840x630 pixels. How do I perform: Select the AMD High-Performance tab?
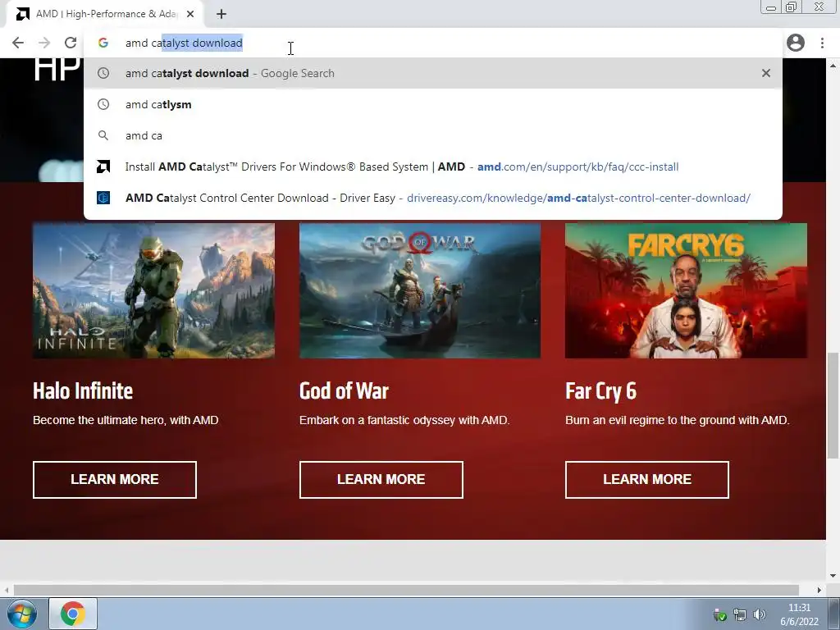(105, 14)
